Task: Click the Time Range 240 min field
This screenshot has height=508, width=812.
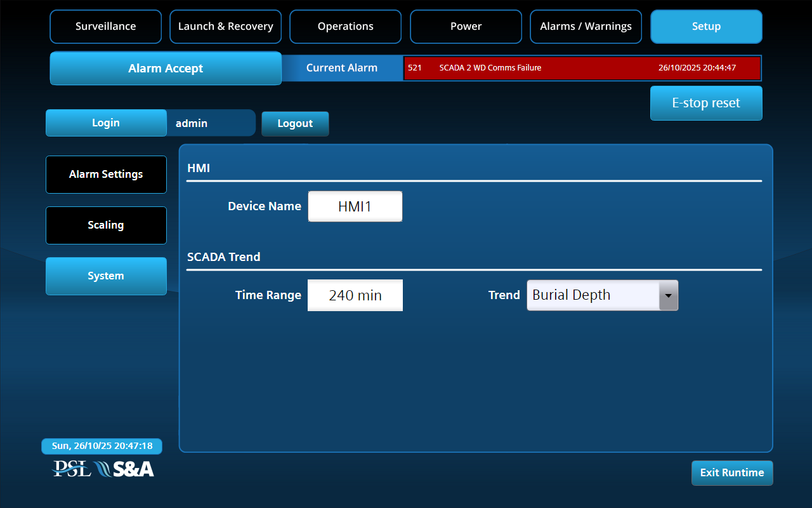Action: click(355, 295)
